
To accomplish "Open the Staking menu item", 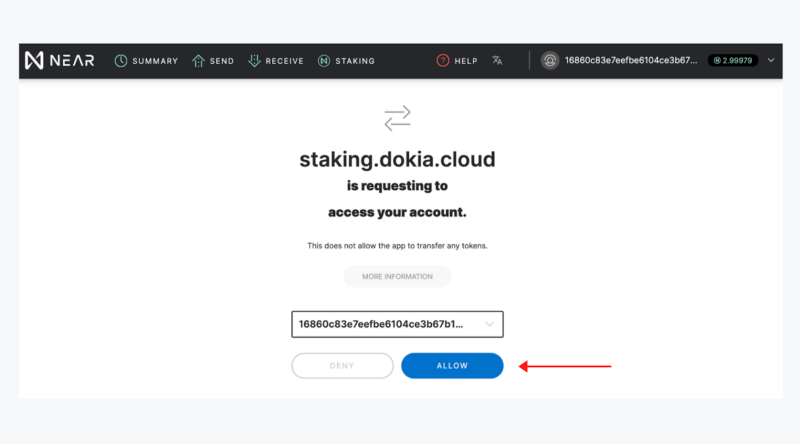I will click(355, 61).
